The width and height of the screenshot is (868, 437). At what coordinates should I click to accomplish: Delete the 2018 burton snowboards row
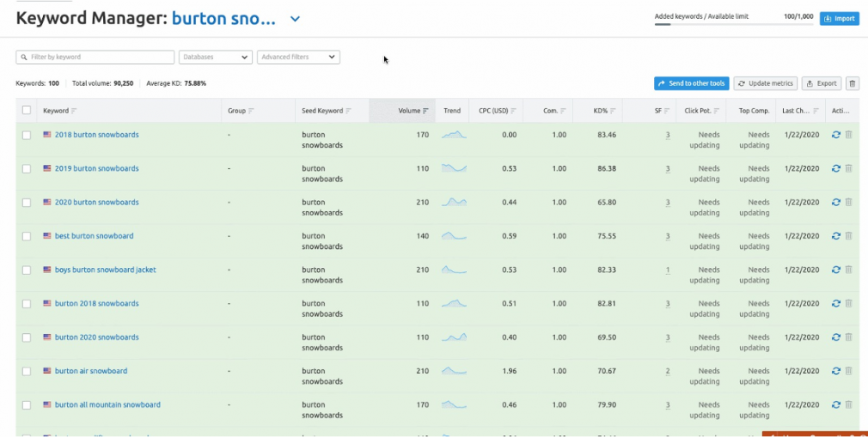click(x=848, y=135)
